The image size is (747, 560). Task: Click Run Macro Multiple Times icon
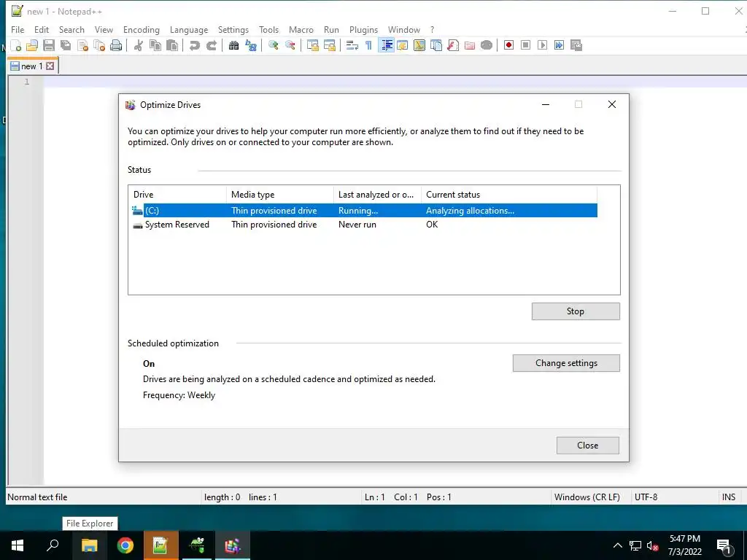559,46
